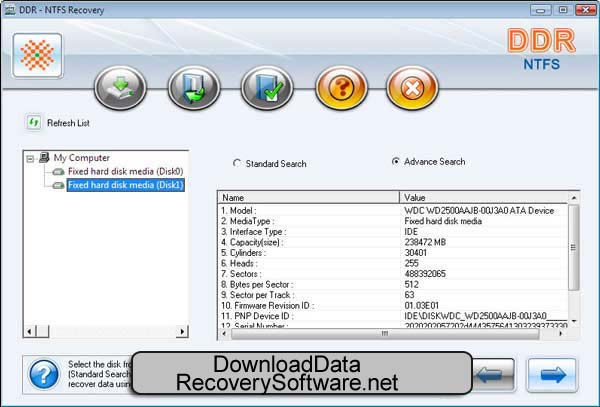
Task: Proceed with the right arrow Next button
Action: point(552,375)
